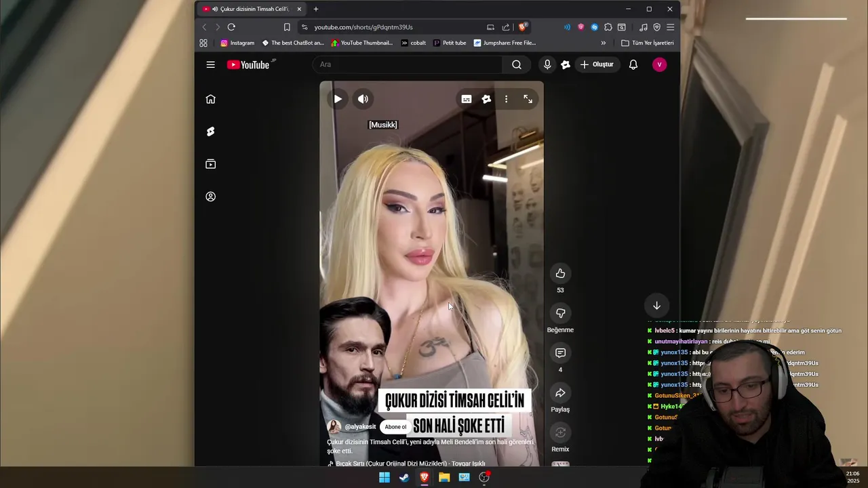Open Brave Shields lion icon
Image resolution: width=868 pixels, height=488 pixels.
522,27
